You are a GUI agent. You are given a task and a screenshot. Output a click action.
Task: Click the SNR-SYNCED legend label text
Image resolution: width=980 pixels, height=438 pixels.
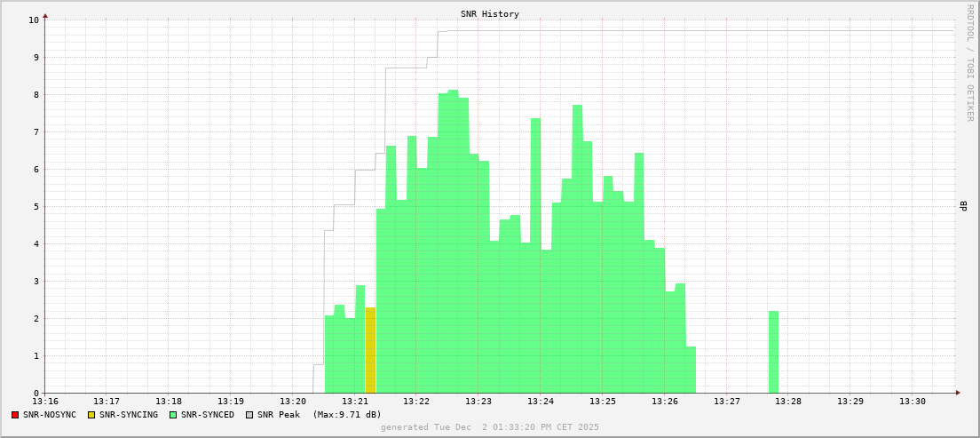207,415
